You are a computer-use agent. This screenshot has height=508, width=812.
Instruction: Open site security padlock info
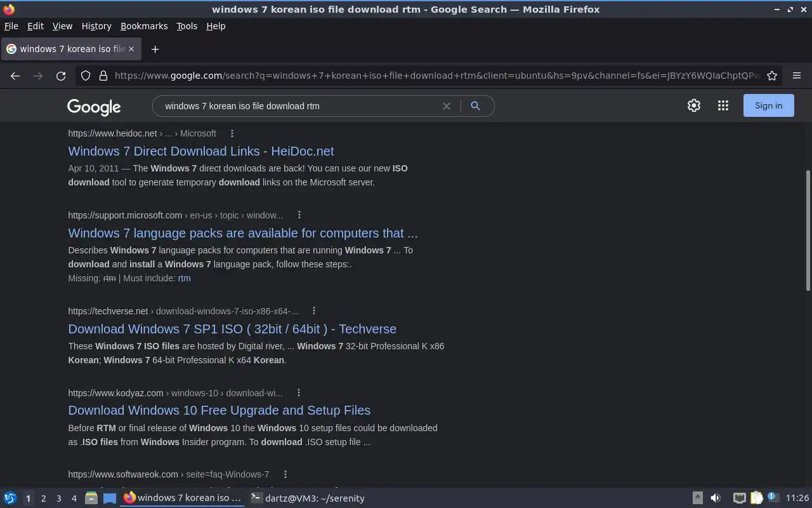tap(103, 76)
